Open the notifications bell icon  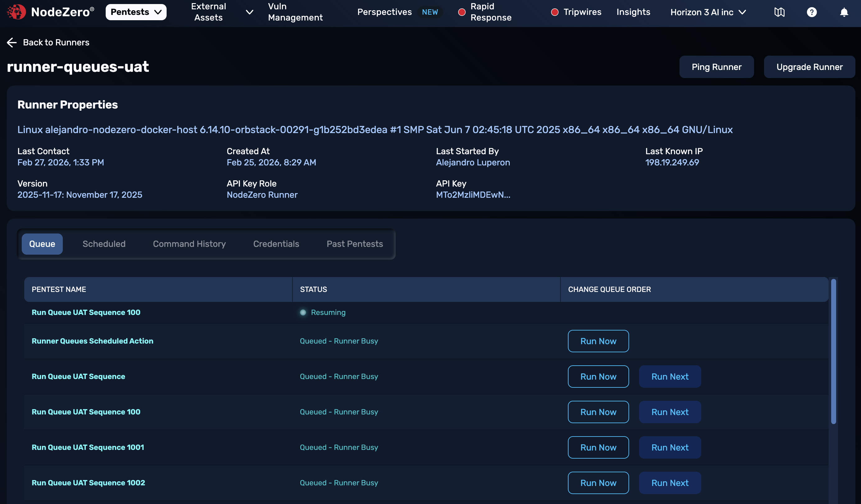click(x=844, y=12)
